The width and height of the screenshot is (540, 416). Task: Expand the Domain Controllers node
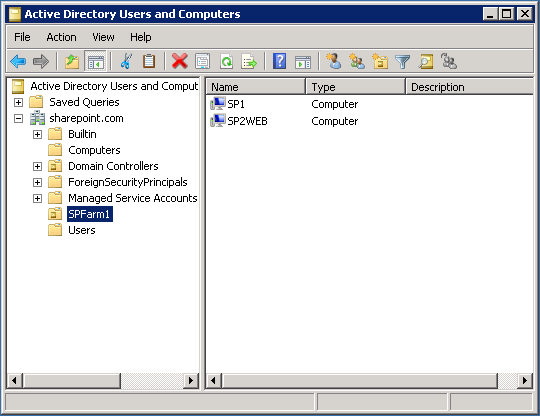point(38,166)
